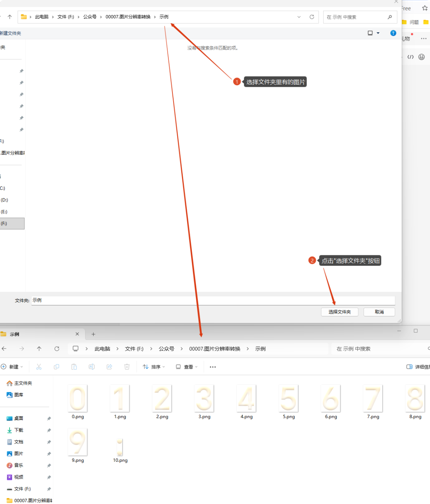Image resolution: width=430 pixels, height=504 pixels.
Task: Click the Up arrow in folder dialog
Action: pos(10,17)
